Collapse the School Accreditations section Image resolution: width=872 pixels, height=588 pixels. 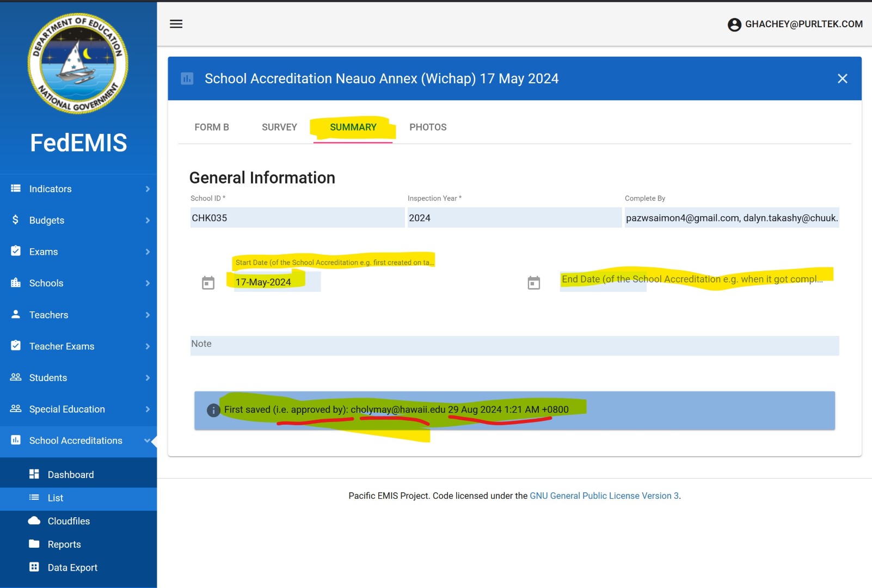coord(147,440)
